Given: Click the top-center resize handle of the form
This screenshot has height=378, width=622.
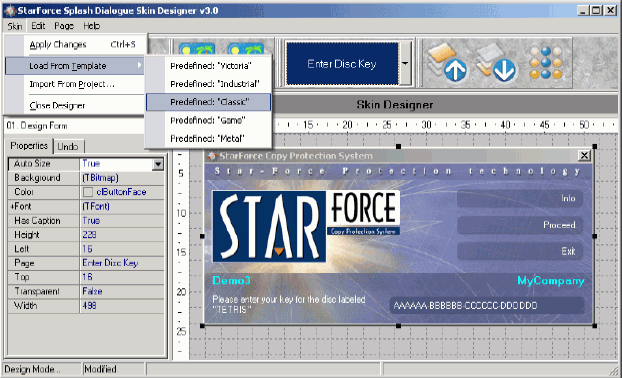Looking at the screenshot, I should (398, 146).
